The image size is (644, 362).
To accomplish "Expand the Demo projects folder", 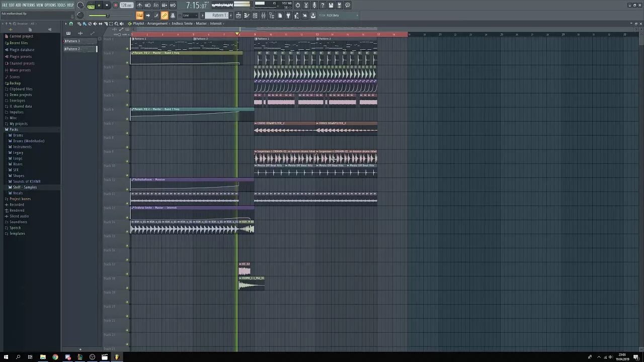I will 21,95.
